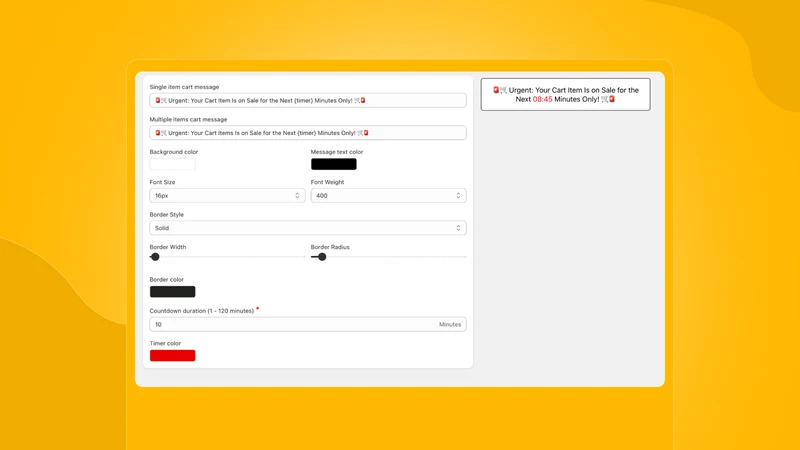The image size is (800, 450).
Task: Click the Border Radius label
Action: (x=330, y=247)
